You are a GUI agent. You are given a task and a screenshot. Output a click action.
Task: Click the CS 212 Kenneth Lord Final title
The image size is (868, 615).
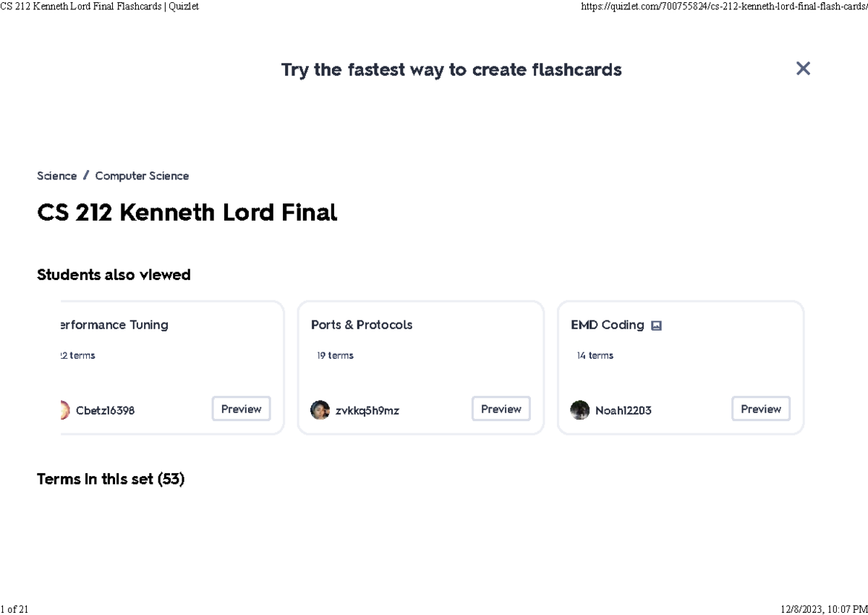pyautogui.click(x=187, y=213)
